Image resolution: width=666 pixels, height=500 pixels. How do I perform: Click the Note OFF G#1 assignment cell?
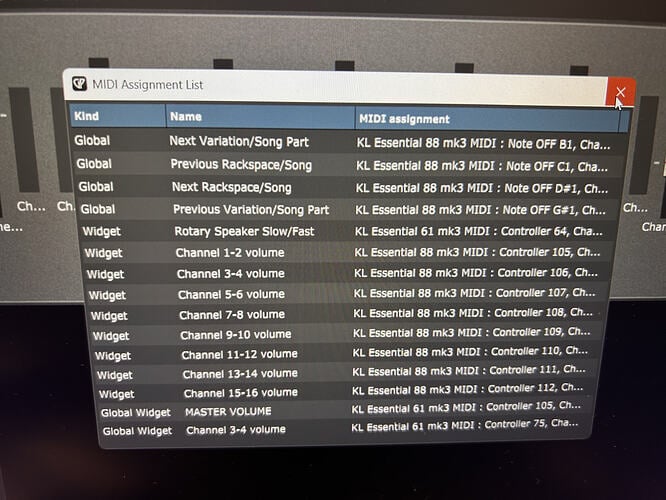point(480,210)
